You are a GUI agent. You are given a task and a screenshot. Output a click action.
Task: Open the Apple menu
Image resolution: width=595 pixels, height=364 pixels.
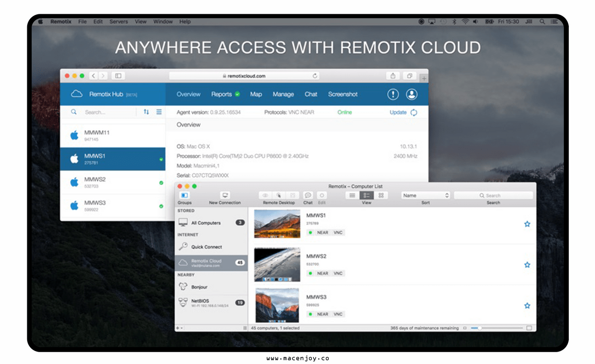click(40, 22)
